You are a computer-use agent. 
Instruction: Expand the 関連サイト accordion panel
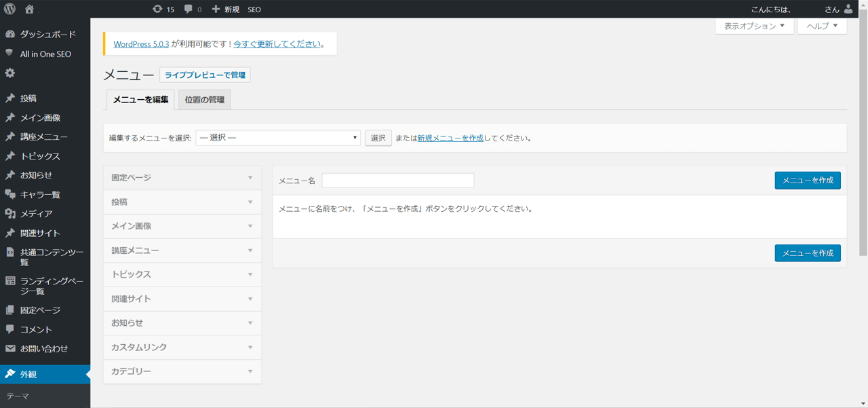182,299
